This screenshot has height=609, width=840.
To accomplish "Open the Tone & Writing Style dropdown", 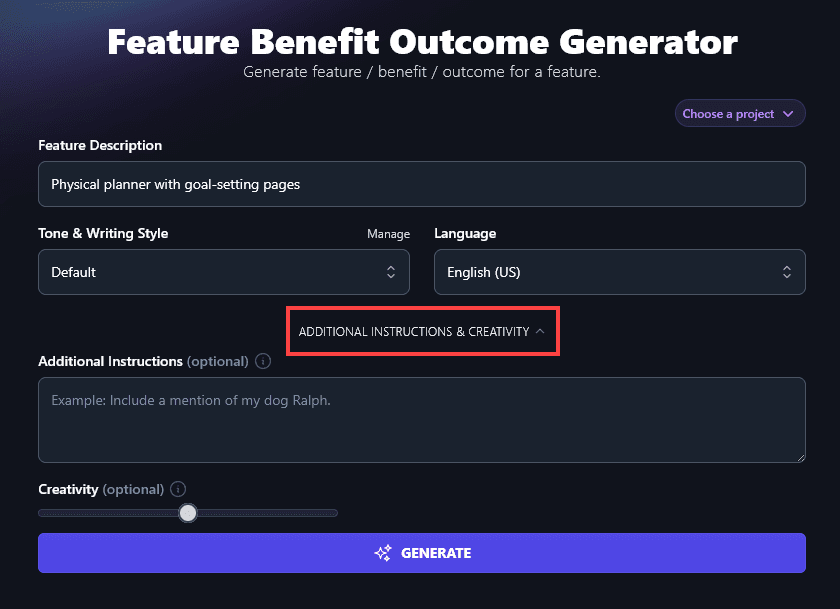I will [x=224, y=271].
